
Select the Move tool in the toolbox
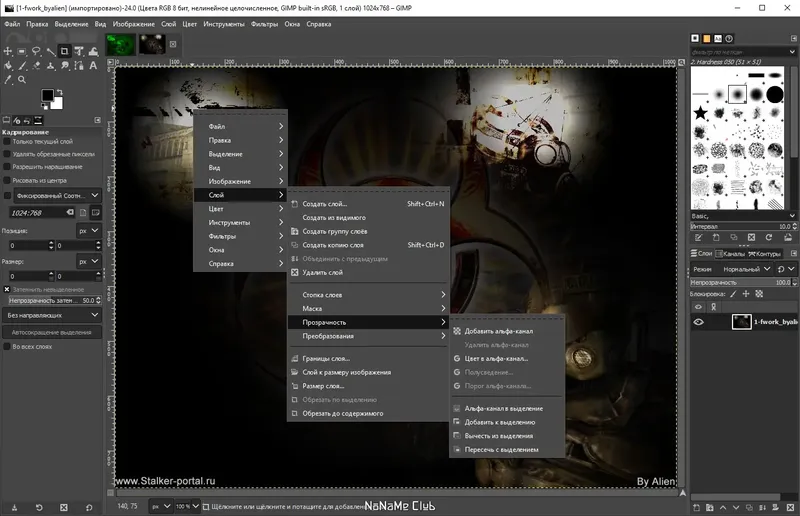coord(8,51)
